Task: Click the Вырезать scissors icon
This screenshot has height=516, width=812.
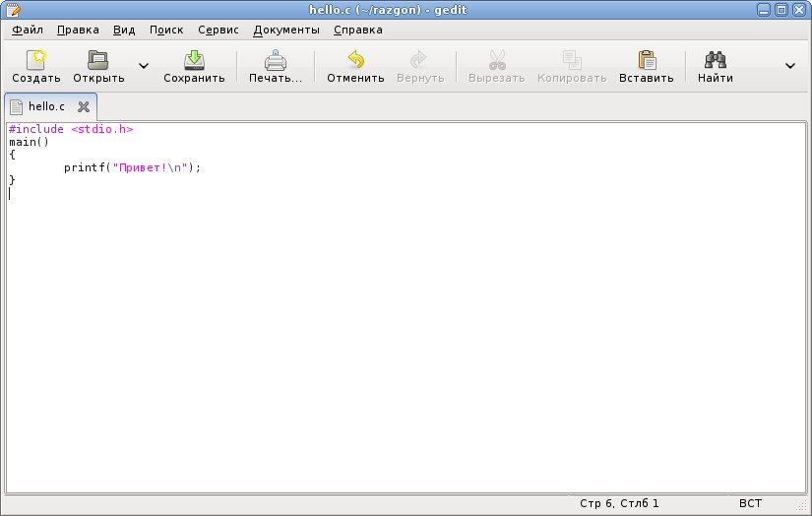Action: point(497,60)
